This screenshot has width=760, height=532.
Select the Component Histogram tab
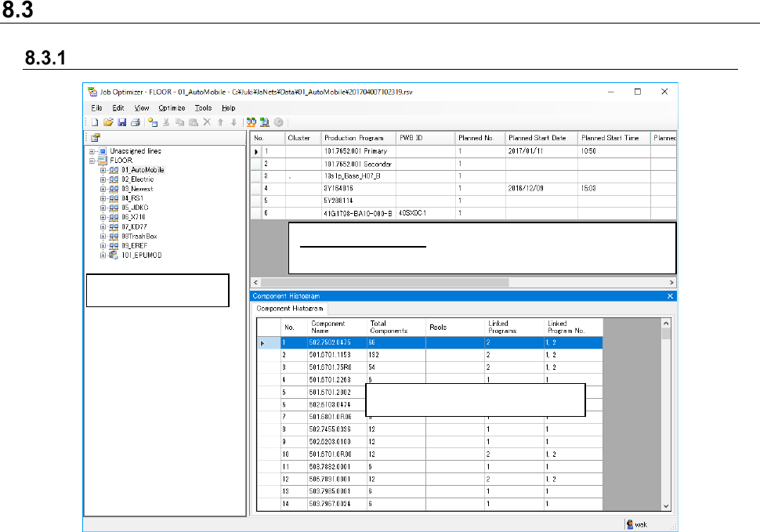(x=290, y=309)
